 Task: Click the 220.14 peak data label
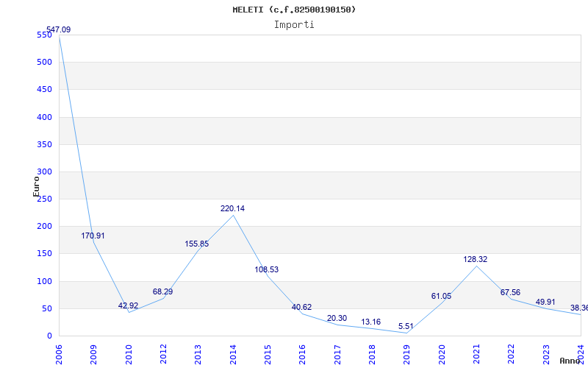point(232,208)
